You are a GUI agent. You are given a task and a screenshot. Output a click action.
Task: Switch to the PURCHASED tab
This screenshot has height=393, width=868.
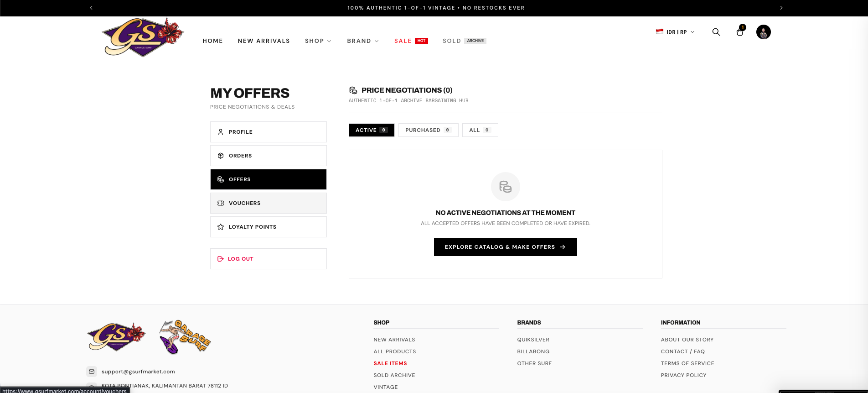[429, 130]
